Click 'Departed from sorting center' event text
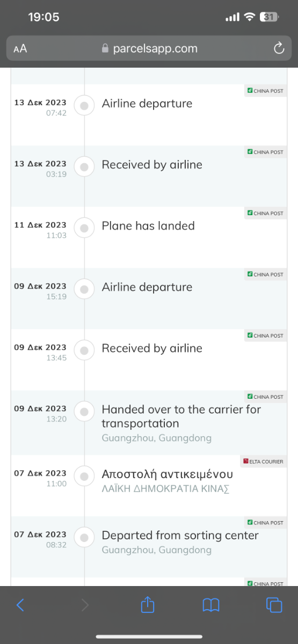 180,536
